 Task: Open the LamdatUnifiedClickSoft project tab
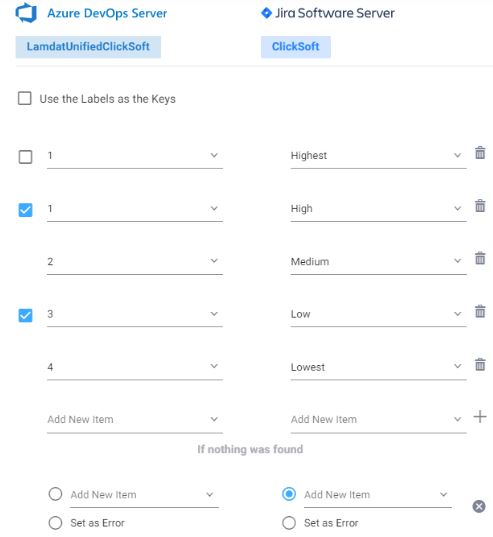[x=88, y=47]
